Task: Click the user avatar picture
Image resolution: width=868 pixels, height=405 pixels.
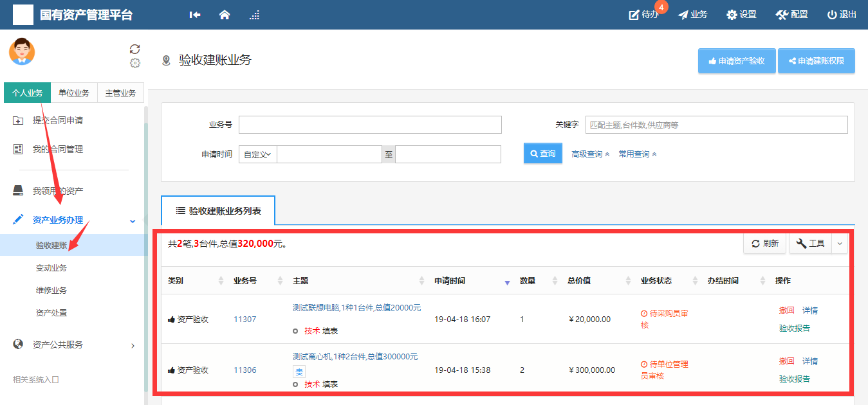Action: point(22,51)
